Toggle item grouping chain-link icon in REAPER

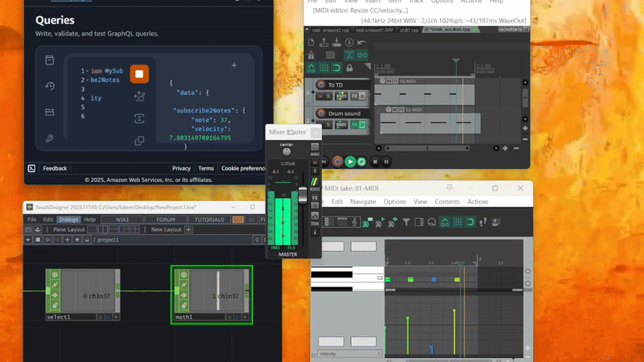pos(362,55)
